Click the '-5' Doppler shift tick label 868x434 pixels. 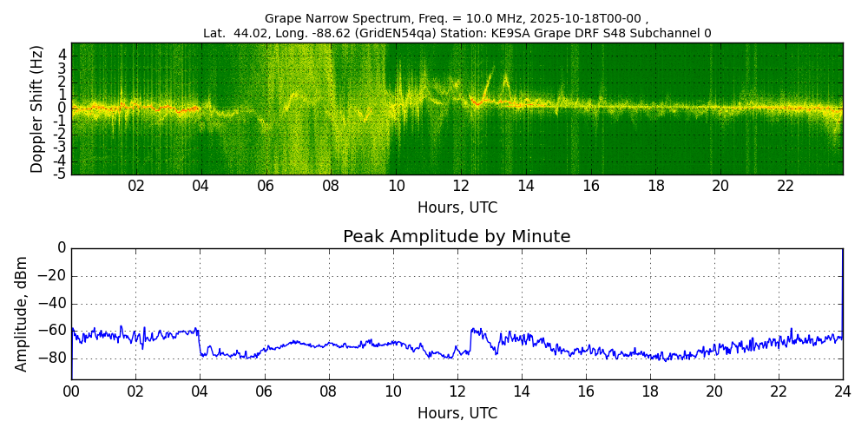(x=59, y=174)
